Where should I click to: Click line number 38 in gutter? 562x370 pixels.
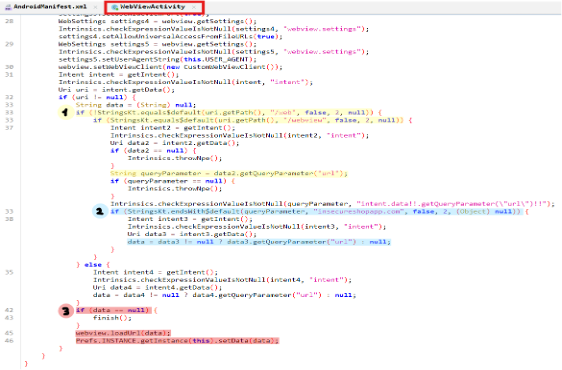(x=9, y=219)
